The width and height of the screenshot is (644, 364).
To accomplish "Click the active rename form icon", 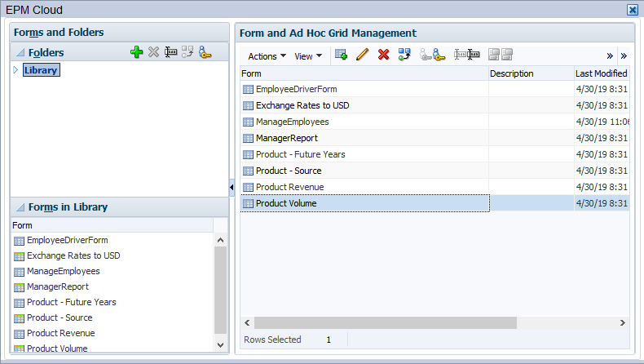I will pyautogui.click(x=473, y=55).
